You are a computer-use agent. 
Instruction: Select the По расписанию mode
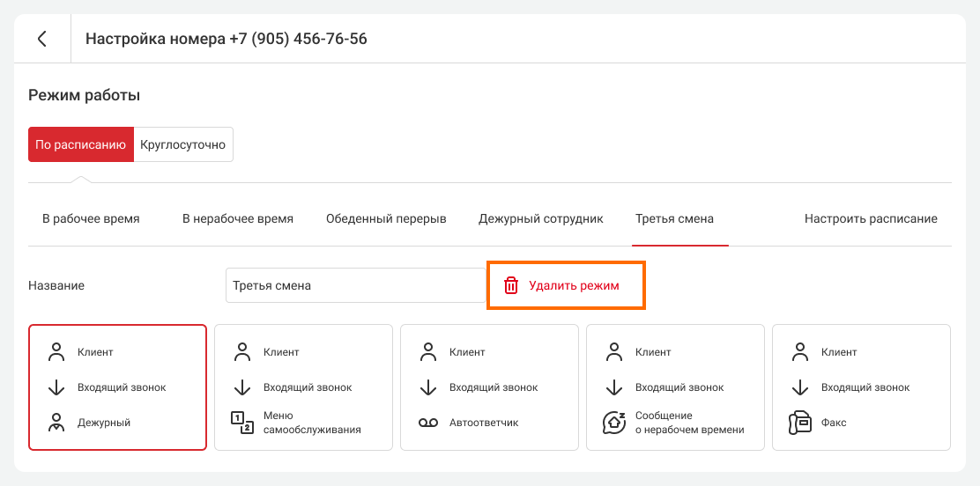(x=81, y=144)
